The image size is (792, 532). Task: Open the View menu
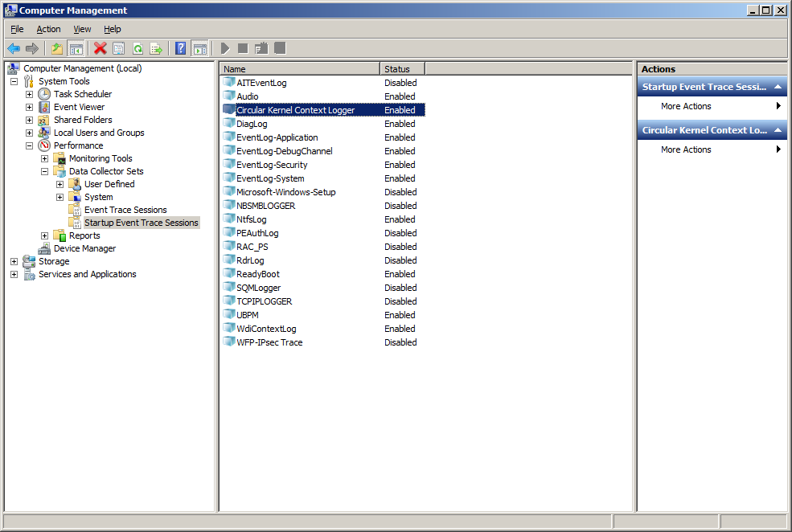[82, 29]
